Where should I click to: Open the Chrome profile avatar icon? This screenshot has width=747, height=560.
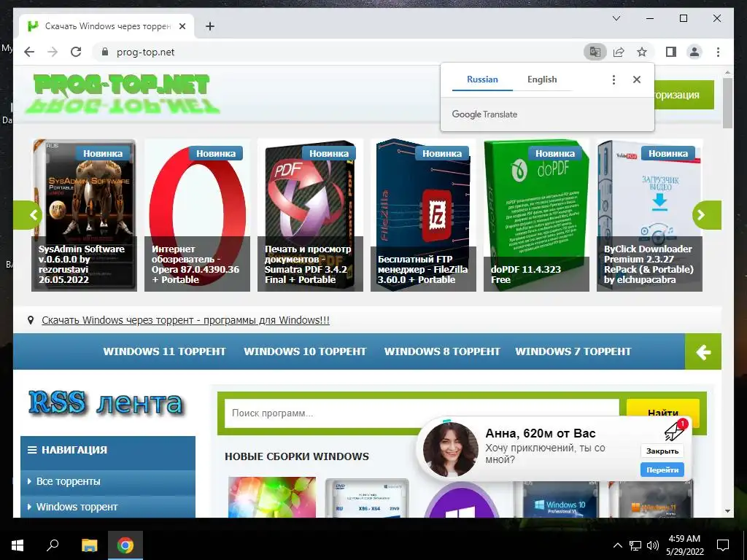tap(694, 52)
